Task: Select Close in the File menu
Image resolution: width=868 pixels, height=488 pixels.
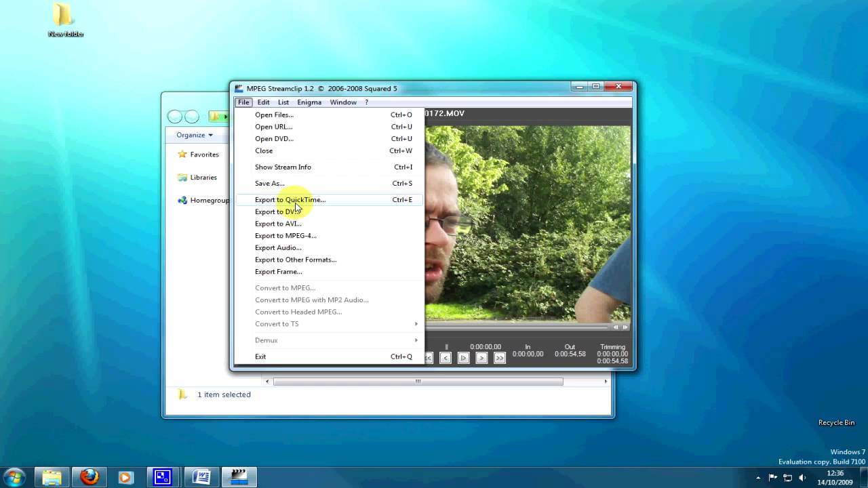Action: [329, 151]
